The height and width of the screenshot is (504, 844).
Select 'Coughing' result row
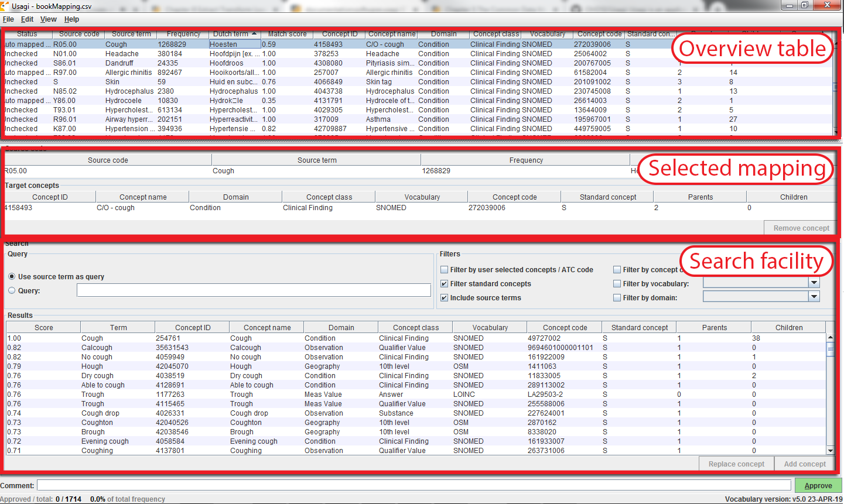(416, 451)
